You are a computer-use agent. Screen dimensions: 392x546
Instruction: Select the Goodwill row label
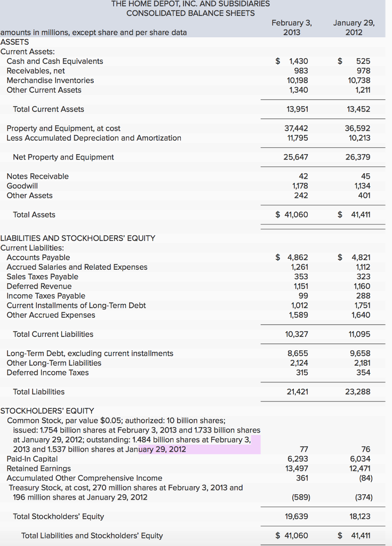[22, 186]
